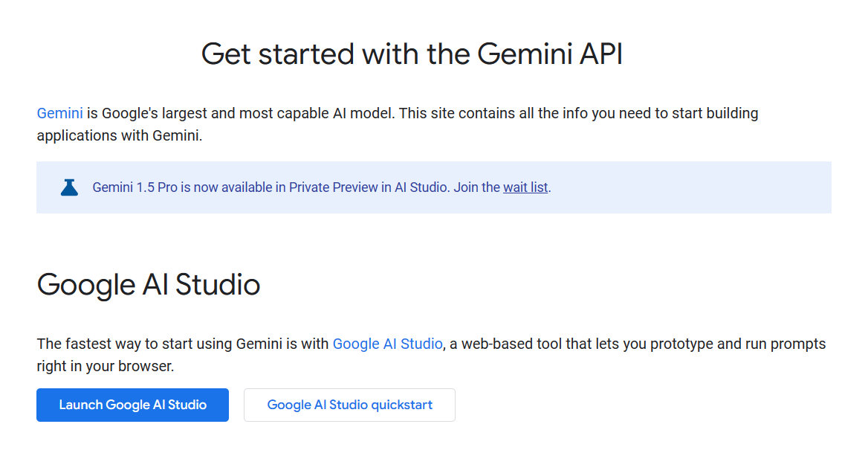This screenshot has width=868, height=453.
Task: Click the word Join before wait list
Action: [466, 187]
